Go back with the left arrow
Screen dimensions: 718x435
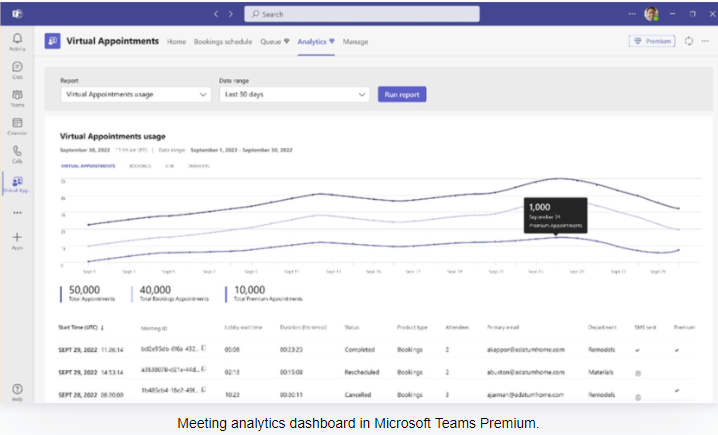pyautogui.click(x=216, y=14)
